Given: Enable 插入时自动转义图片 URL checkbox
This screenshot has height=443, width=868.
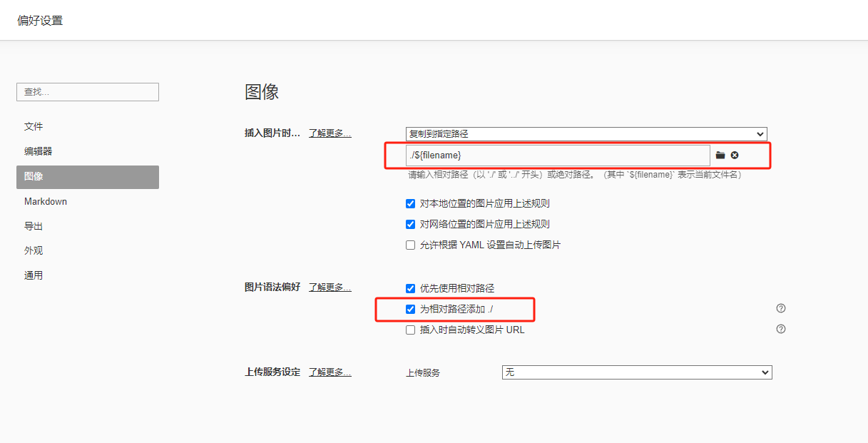Looking at the screenshot, I should 410,330.
